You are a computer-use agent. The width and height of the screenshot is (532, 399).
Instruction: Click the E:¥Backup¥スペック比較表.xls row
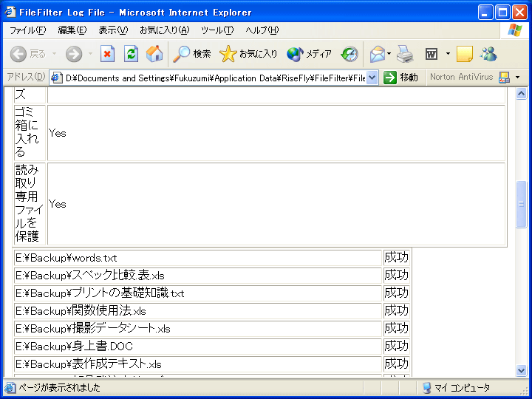click(x=198, y=276)
